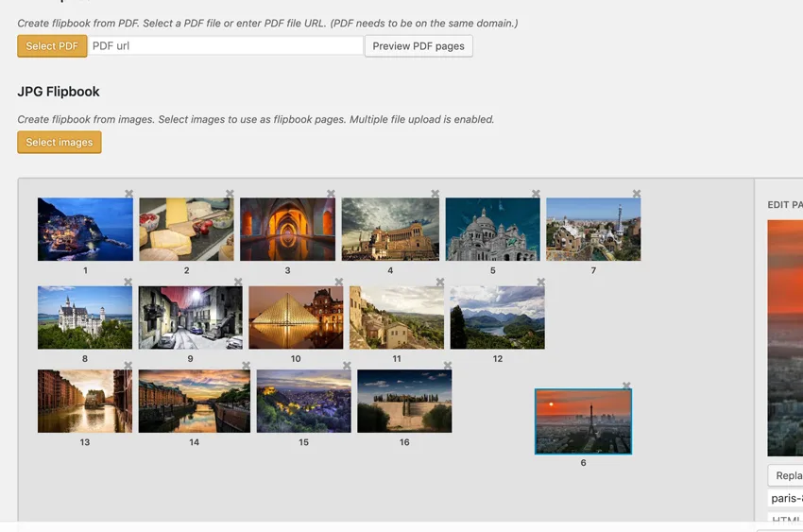The height and width of the screenshot is (532, 803).
Task: Select page 12 mountain lake thumbnail
Action: [x=498, y=317]
